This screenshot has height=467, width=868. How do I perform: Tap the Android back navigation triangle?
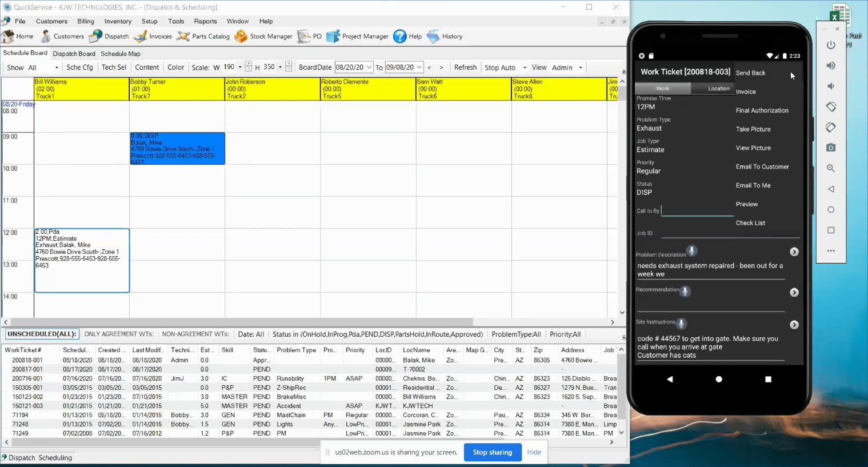point(670,379)
